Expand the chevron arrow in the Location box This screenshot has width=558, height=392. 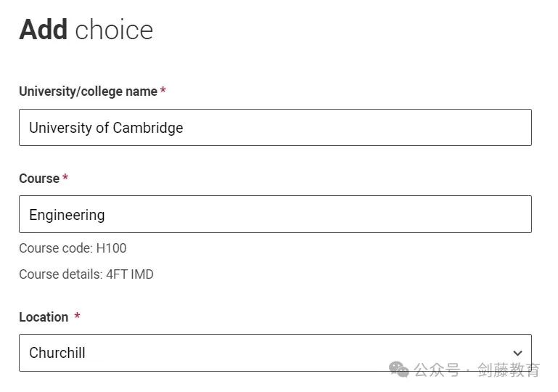tap(517, 353)
